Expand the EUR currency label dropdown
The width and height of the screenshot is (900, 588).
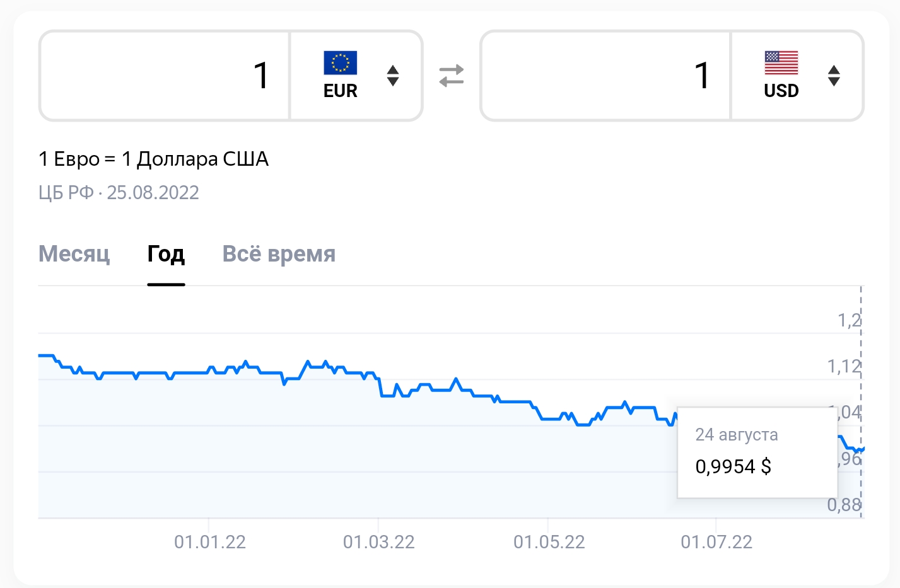click(x=341, y=91)
